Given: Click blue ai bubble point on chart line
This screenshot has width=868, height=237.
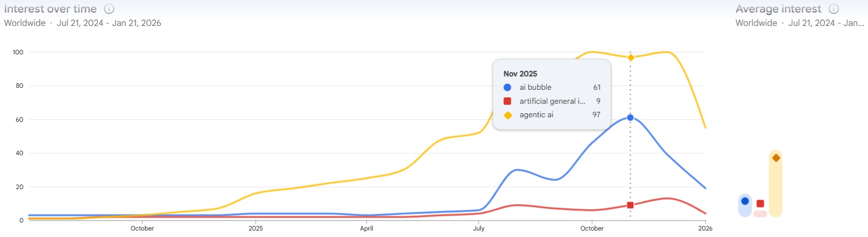Looking at the screenshot, I should [x=630, y=118].
